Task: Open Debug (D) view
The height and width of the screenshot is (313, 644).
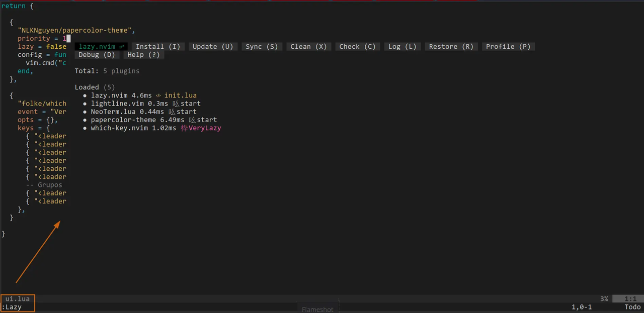Action: (97, 55)
